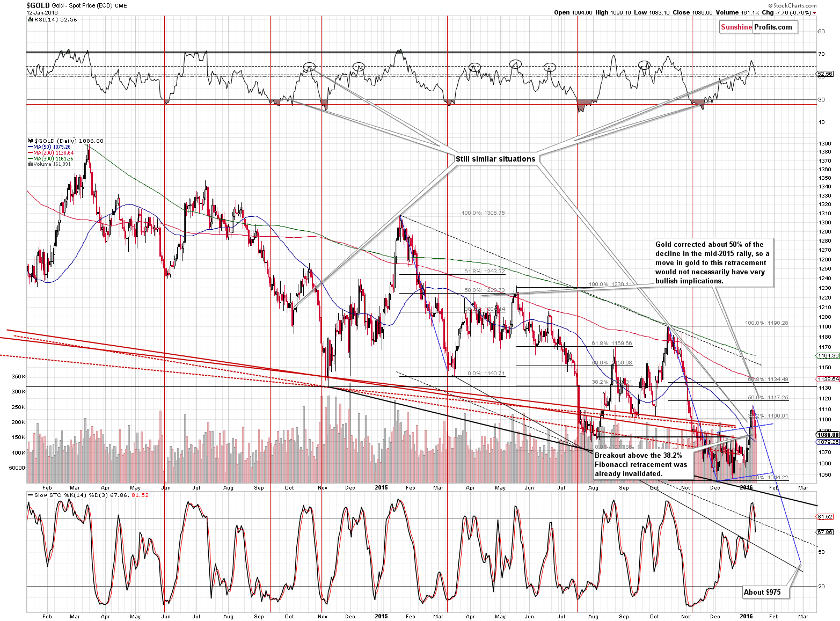Click the 'About $975' target label
Image resolution: width=840 pixels, height=621 pixels.
(x=766, y=593)
